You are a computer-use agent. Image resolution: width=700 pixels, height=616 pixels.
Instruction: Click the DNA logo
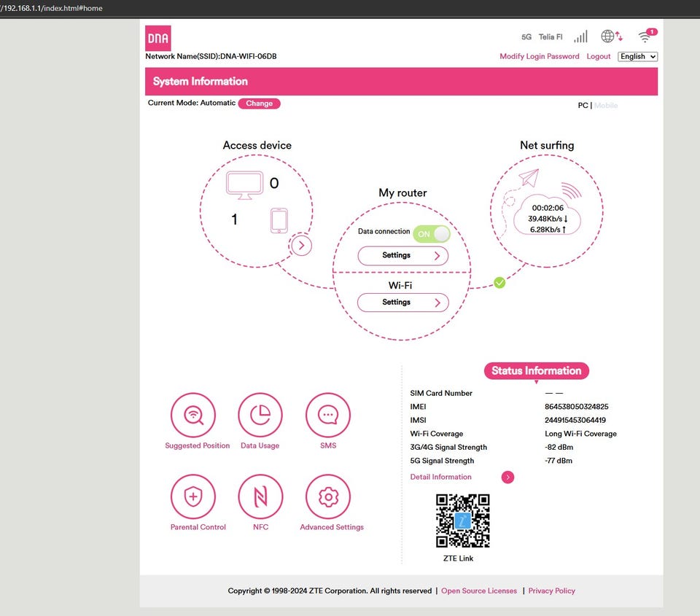[157, 38]
